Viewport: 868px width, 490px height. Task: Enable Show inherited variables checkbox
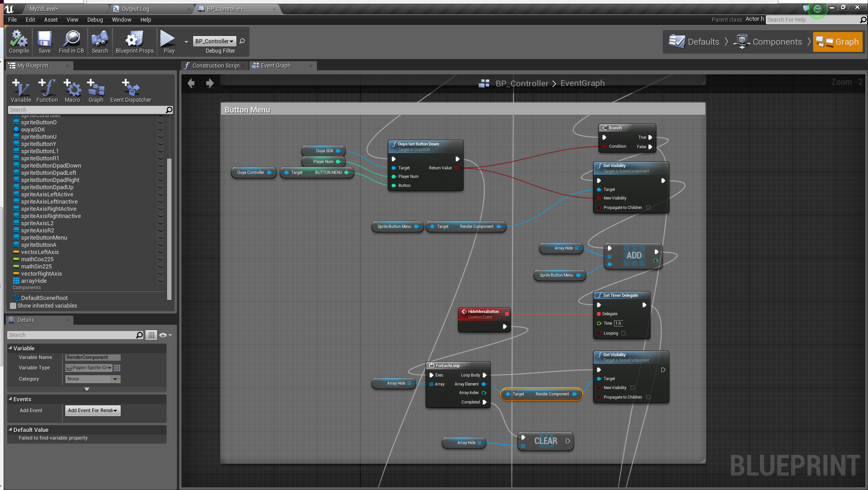click(x=14, y=306)
